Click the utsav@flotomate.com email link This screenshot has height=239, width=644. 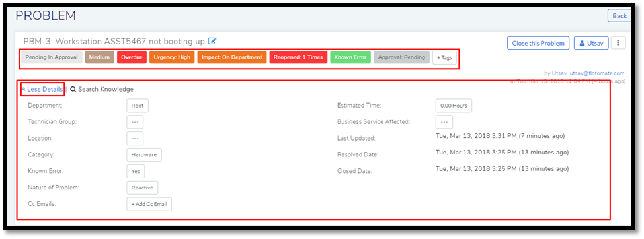(597, 73)
